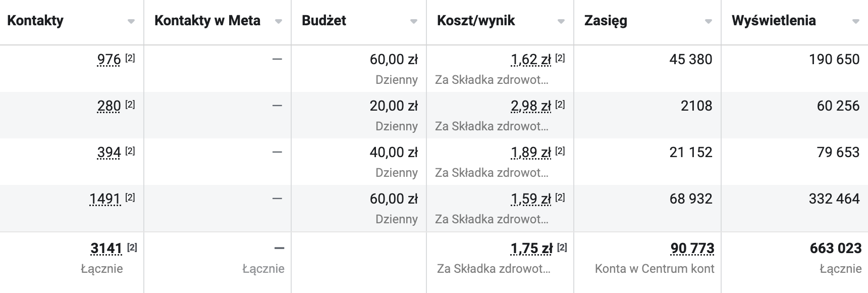Viewport: 868px width, 293px height.
Task: Edit the 40,00 zł daily budget cell
Action: pos(359,162)
